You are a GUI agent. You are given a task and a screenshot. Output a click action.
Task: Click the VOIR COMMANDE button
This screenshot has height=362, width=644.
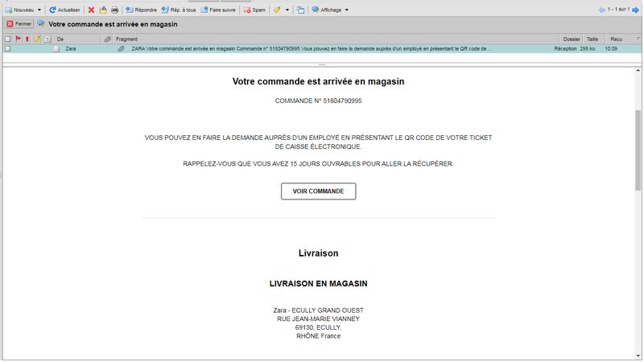318,191
